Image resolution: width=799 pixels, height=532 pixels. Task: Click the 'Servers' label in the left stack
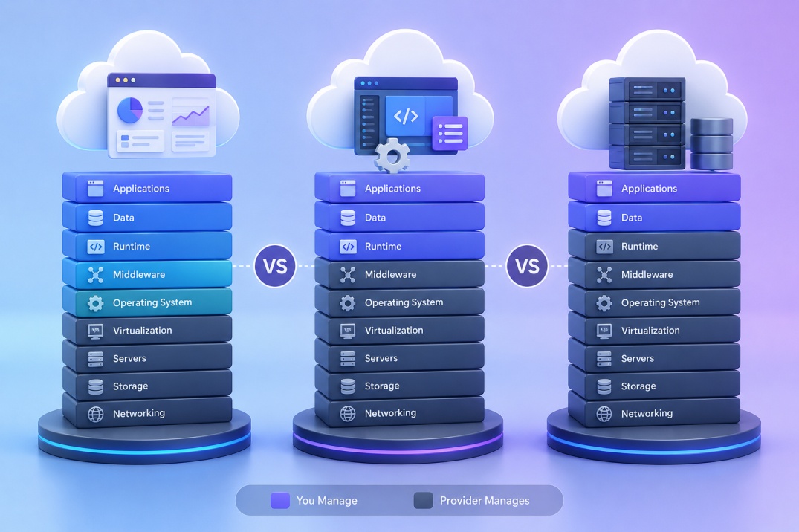[129, 359]
